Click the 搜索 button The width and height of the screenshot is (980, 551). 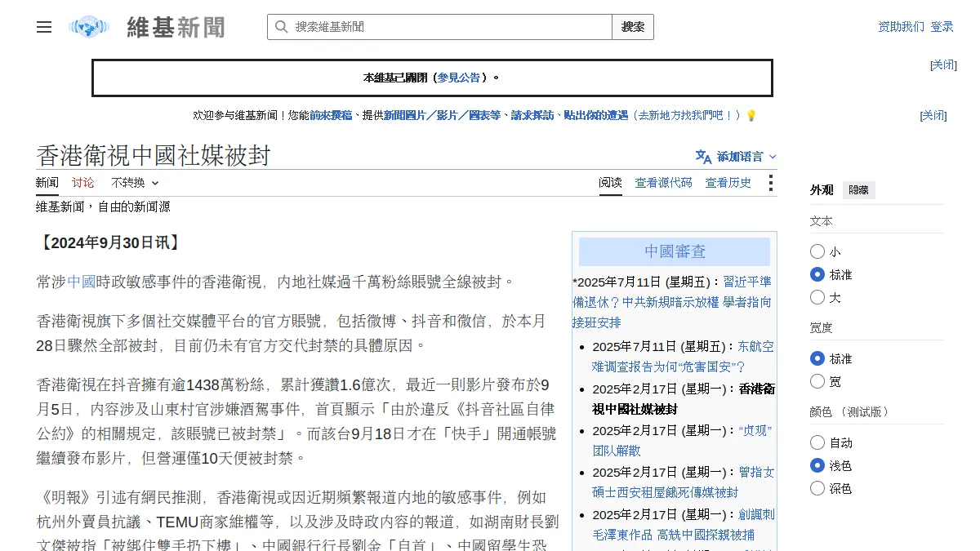pos(633,27)
